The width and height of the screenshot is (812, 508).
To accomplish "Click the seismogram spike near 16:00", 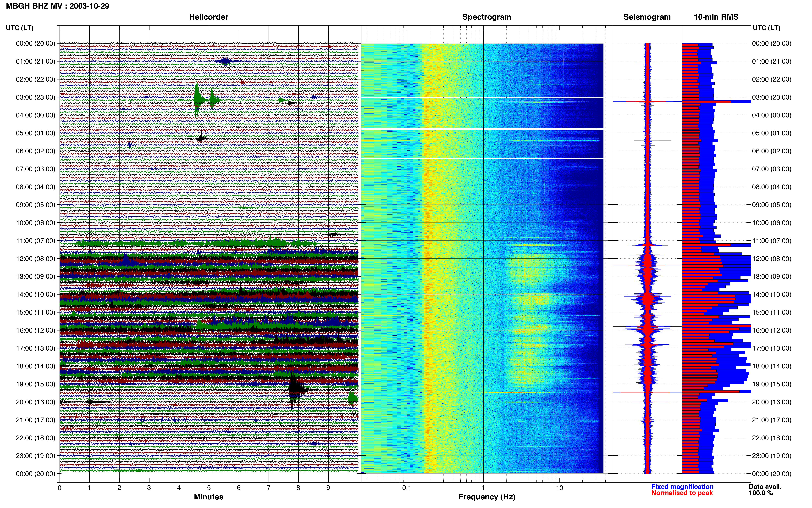I will click(x=647, y=326).
